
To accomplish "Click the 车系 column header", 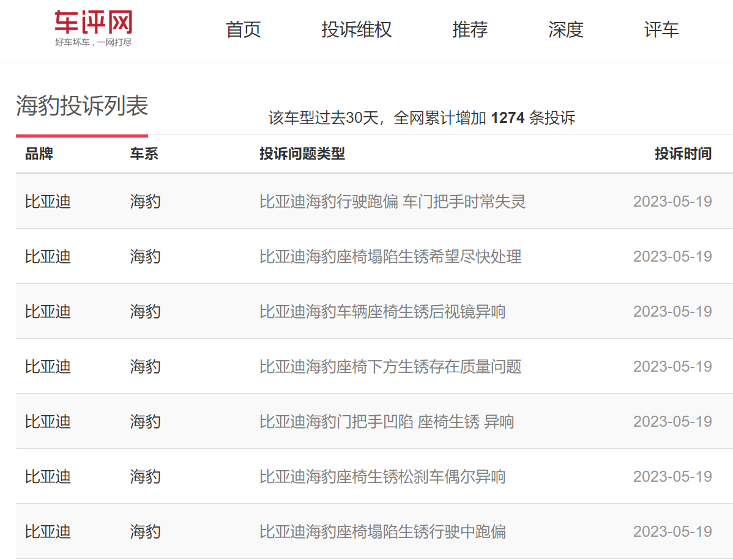I will tap(144, 153).
